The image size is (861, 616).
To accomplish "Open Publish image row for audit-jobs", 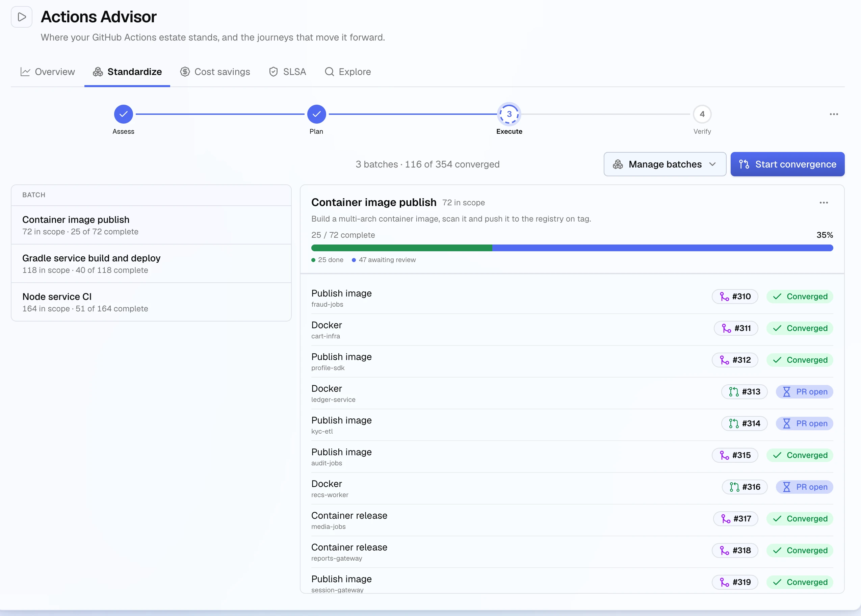I will point(572,457).
